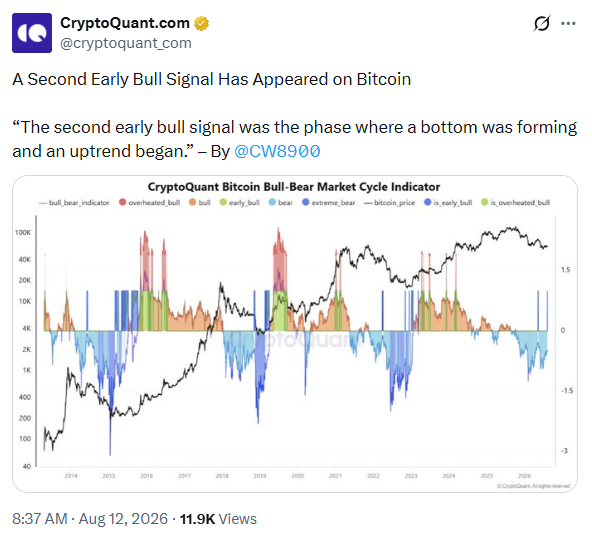
Task: Toggle bitcoin_price line legend entry
Action: point(389,203)
